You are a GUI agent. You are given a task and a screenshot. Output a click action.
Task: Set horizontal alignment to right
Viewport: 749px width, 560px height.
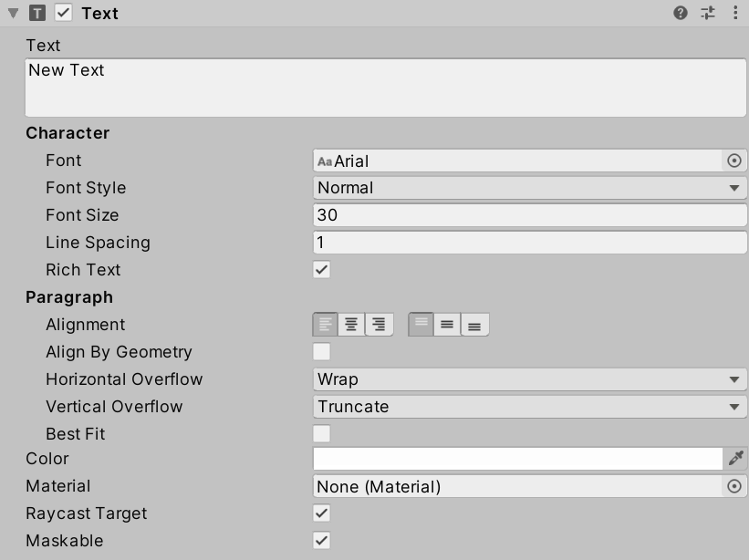[379, 325]
